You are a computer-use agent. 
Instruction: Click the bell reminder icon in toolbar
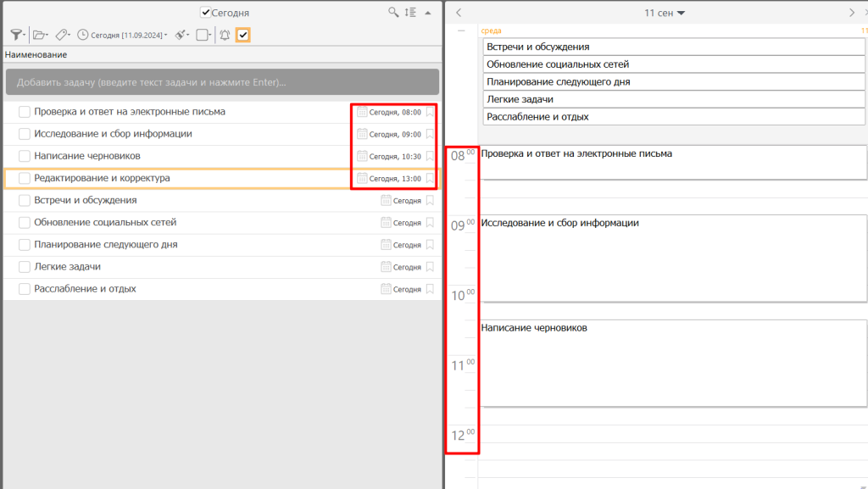(x=225, y=35)
